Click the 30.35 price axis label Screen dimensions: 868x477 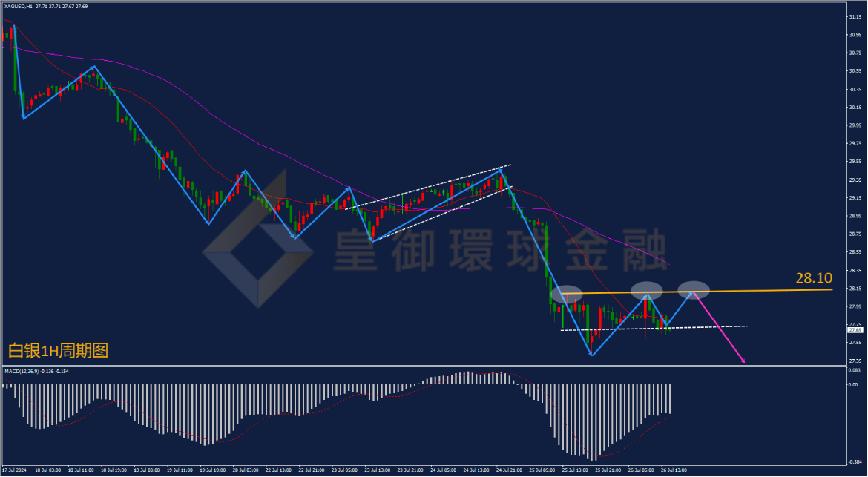(x=855, y=90)
